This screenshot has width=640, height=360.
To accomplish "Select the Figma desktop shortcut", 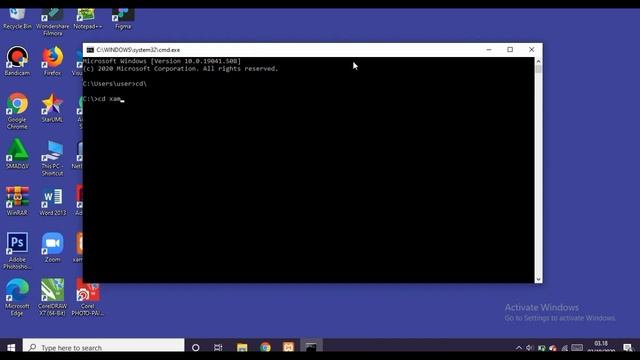I will (x=123, y=19).
